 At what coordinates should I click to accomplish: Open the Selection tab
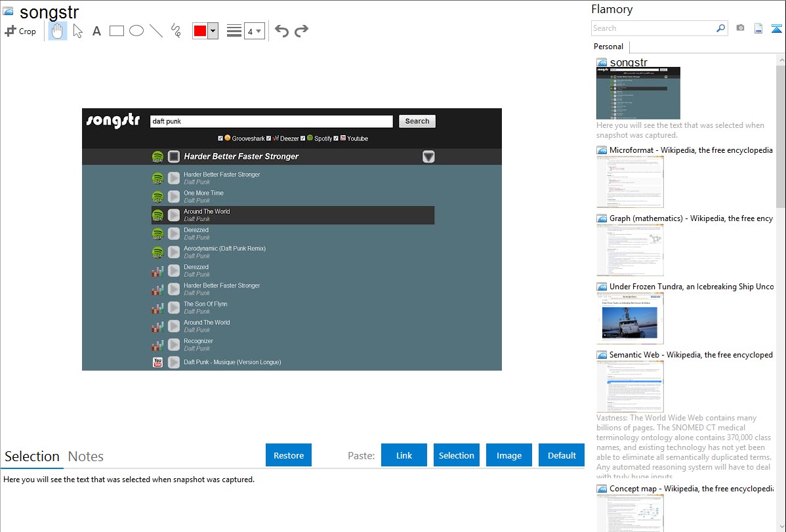pyautogui.click(x=32, y=457)
